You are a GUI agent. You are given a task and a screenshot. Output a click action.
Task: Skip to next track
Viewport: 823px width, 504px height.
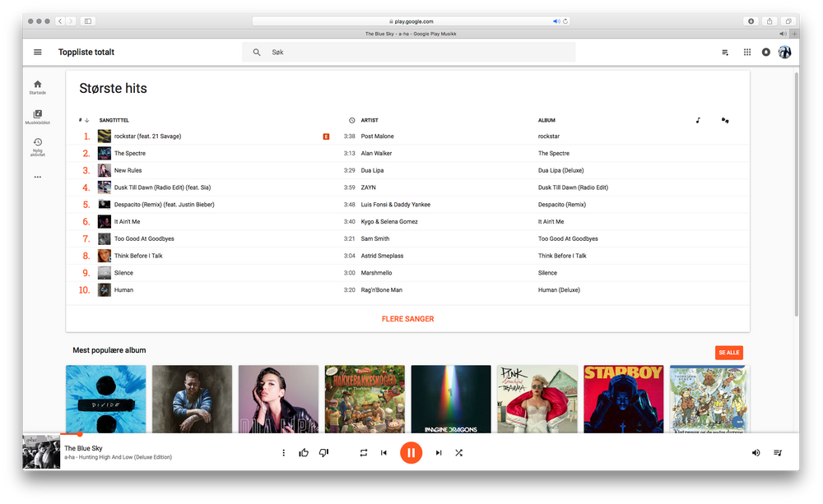point(439,452)
